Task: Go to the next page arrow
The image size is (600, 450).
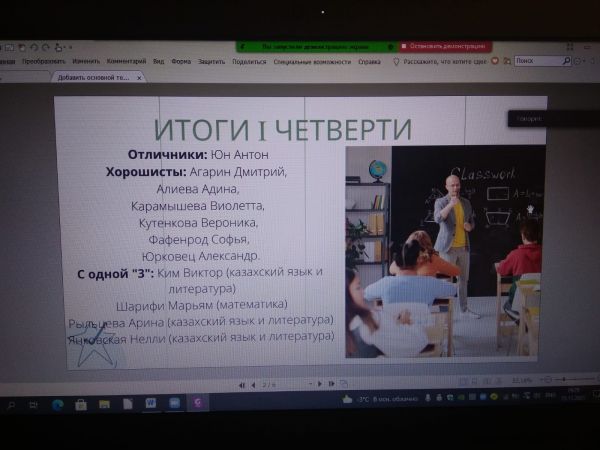Action: [x=319, y=383]
